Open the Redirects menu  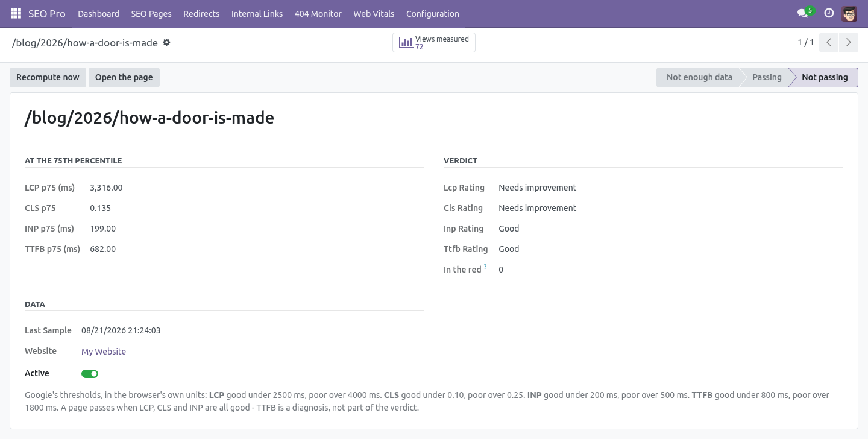coord(201,13)
